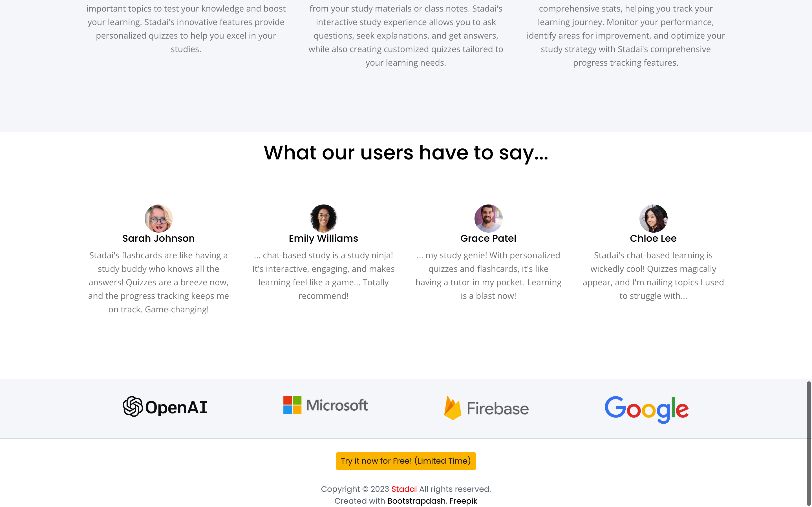Click the OpenAI logo

165,407
